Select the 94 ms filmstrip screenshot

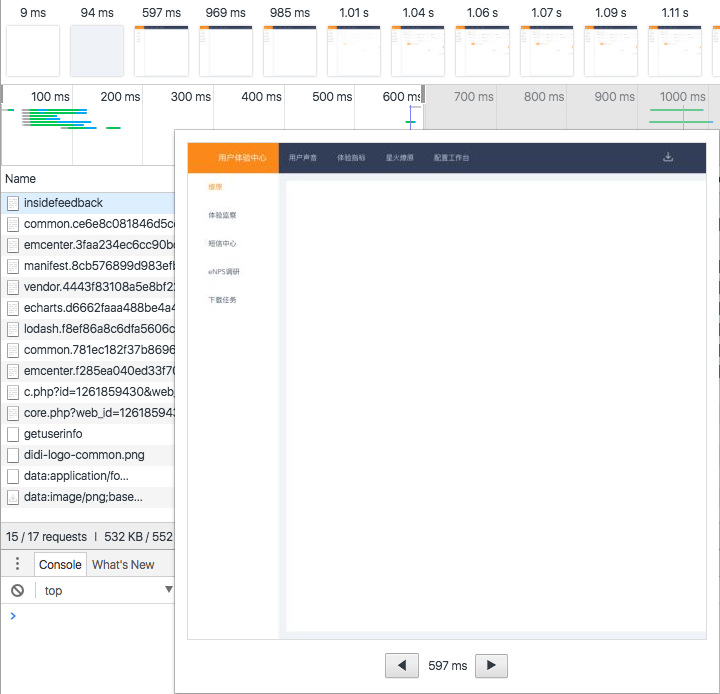97,50
